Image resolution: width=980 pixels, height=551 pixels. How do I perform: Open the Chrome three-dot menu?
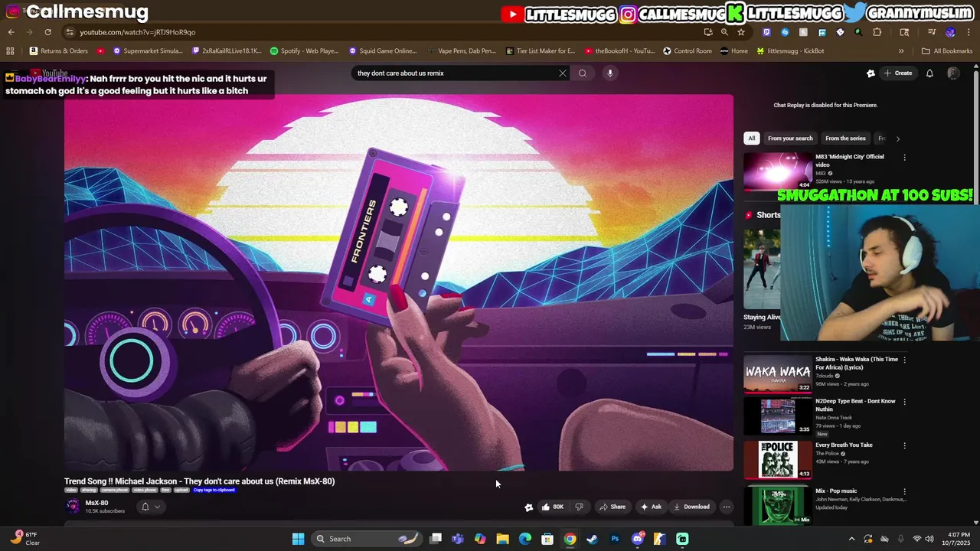[x=968, y=32]
